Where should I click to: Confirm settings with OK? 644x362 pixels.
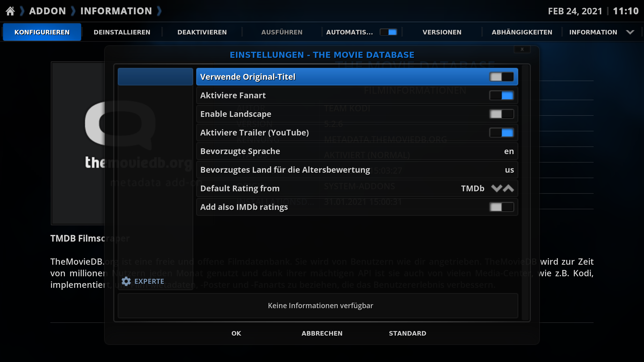tap(236, 333)
